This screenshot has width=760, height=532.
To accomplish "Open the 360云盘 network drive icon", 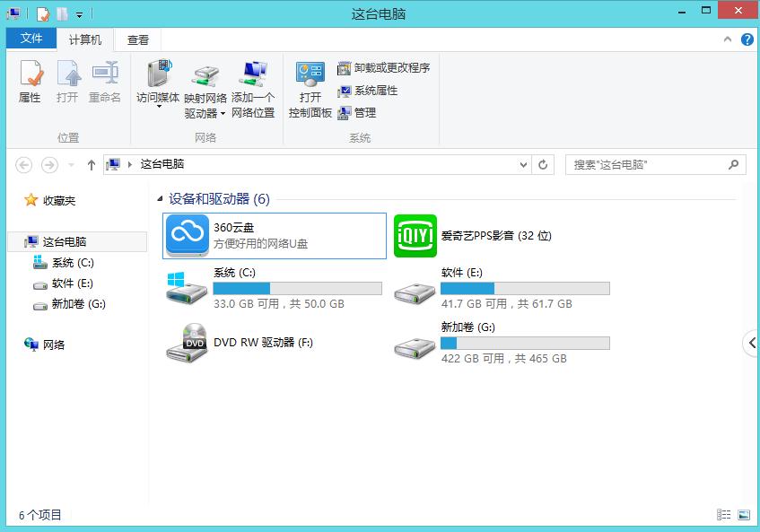I will (x=186, y=236).
